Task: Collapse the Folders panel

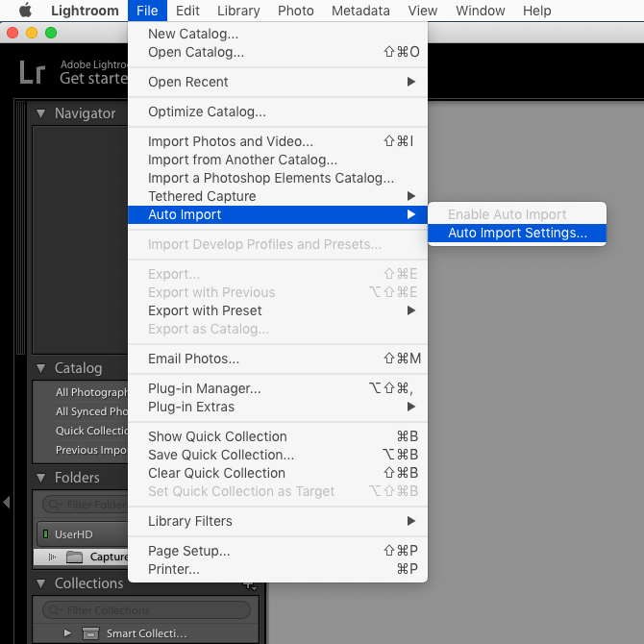Action: (x=40, y=478)
